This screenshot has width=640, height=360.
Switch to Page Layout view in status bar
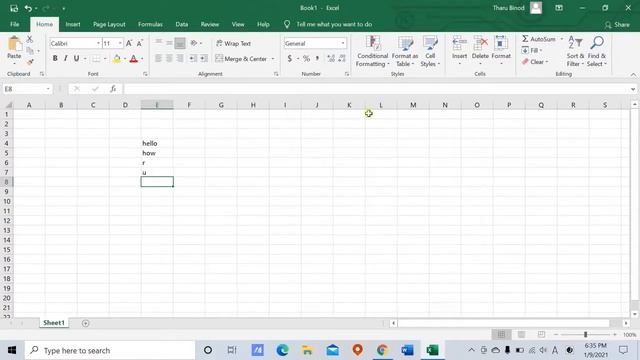[521, 334]
